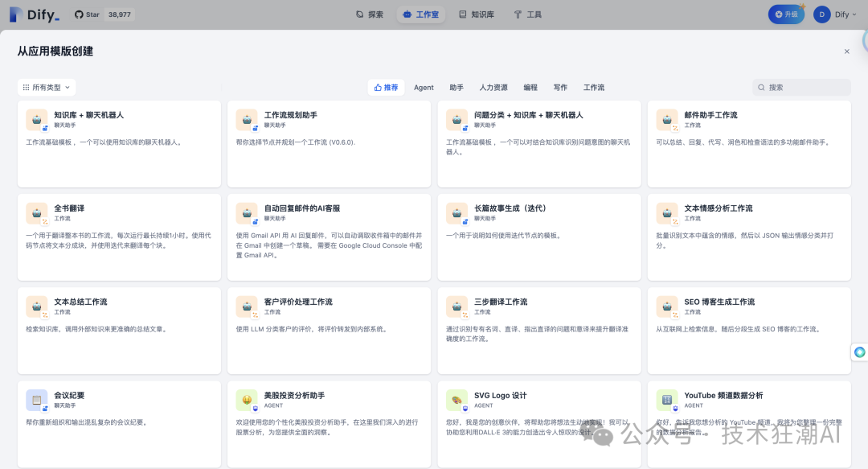868x469 pixels.
Task: Open the 工具 navigation tab
Action: (528, 14)
